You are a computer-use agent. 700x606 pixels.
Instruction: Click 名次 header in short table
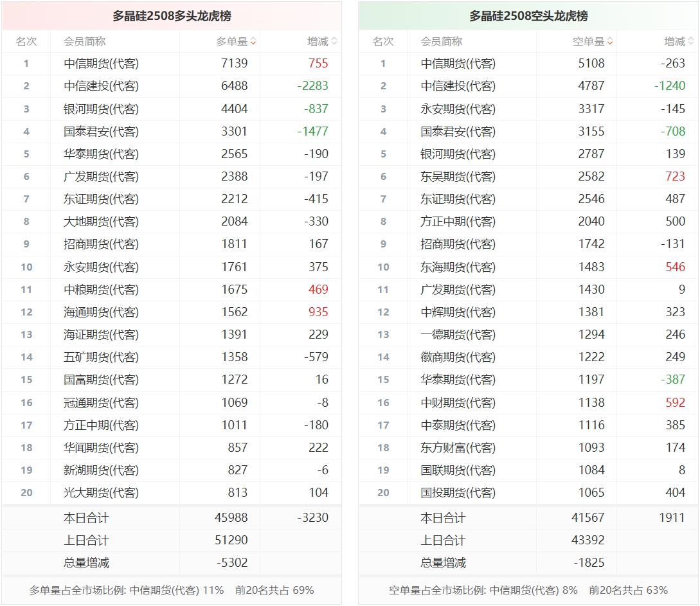(383, 42)
